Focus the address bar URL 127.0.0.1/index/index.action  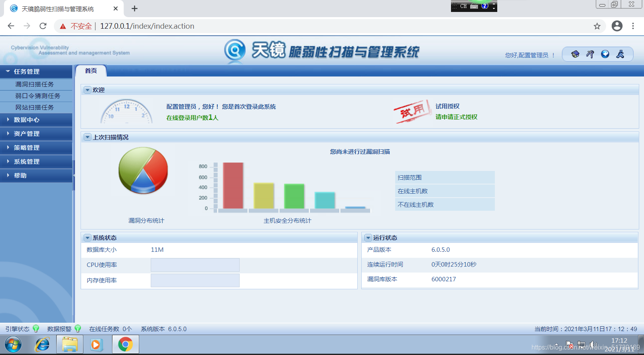[x=147, y=26]
